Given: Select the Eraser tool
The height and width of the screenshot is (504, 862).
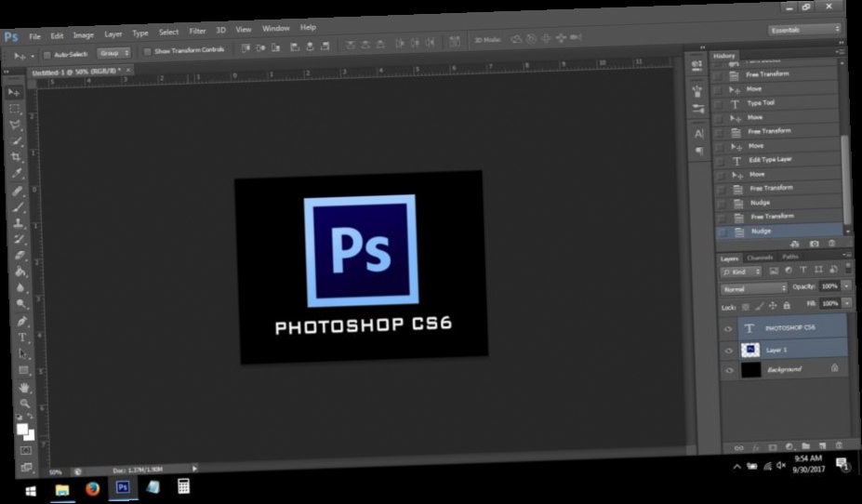Looking at the screenshot, I should pyautogui.click(x=20, y=255).
